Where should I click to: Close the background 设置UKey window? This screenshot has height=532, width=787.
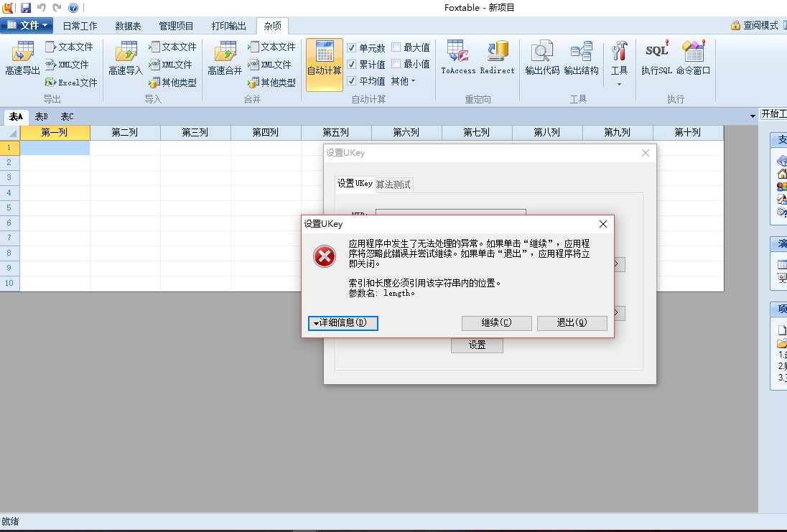646,153
